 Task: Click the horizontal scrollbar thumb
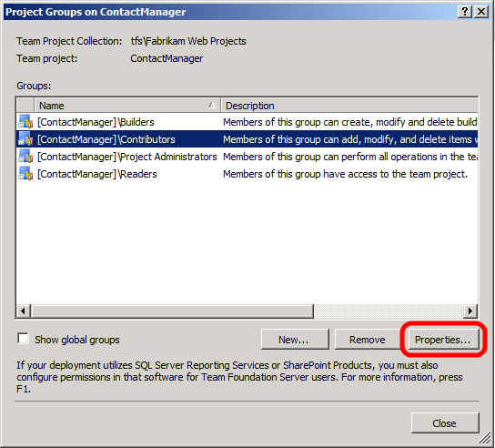[x=172, y=311]
